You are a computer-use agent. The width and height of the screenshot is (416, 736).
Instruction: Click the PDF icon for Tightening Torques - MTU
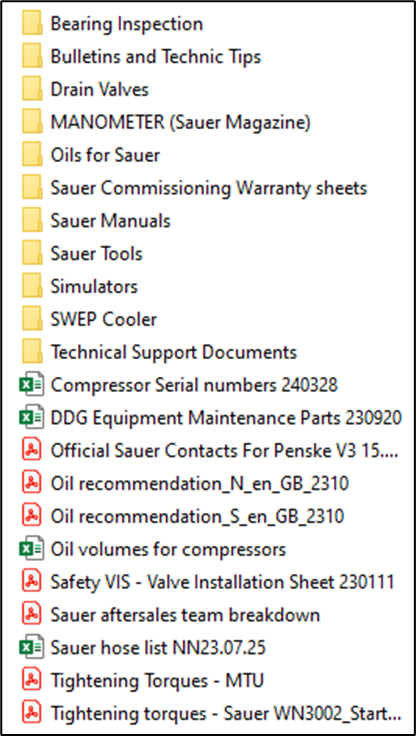[32, 681]
